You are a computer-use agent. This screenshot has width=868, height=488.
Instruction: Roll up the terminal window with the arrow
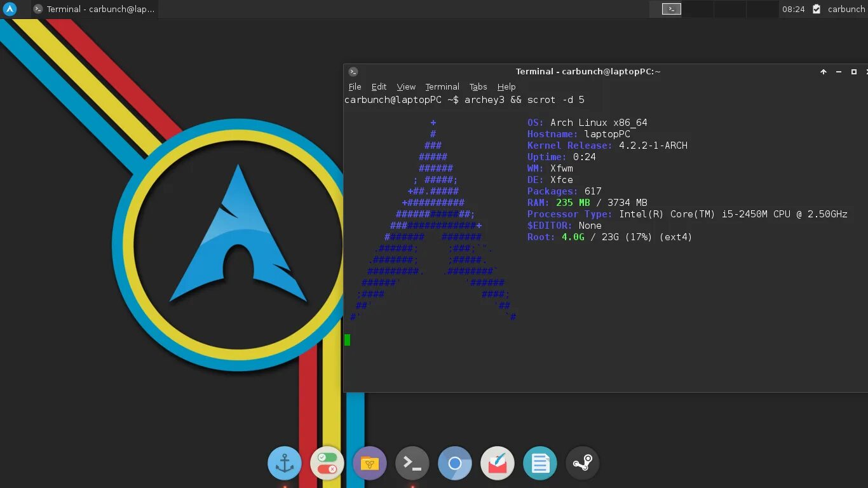click(824, 72)
